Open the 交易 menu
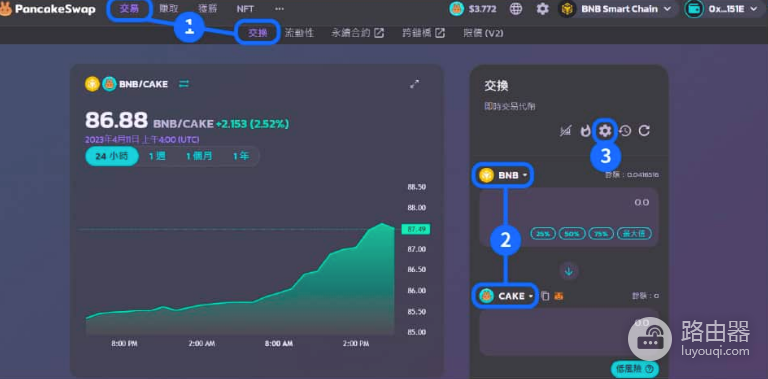The width and height of the screenshot is (768, 379). pyautogui.click(x=129, y=9)
